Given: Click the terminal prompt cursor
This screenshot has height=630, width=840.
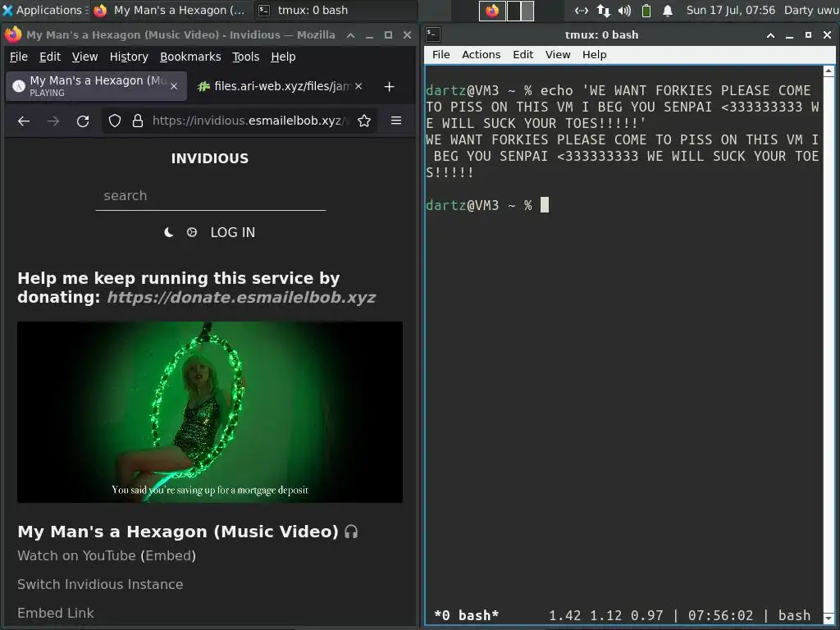Looking at the screenshot, I should (545, 205).
